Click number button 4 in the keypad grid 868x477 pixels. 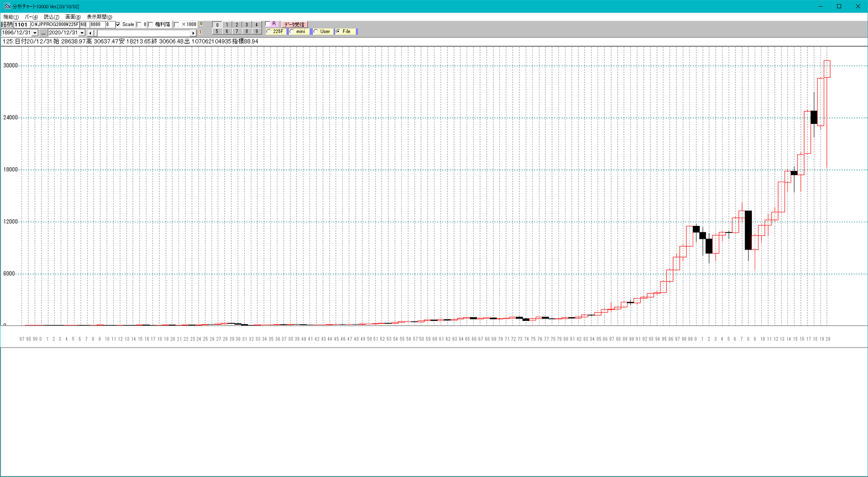click(x=256, y=25)
